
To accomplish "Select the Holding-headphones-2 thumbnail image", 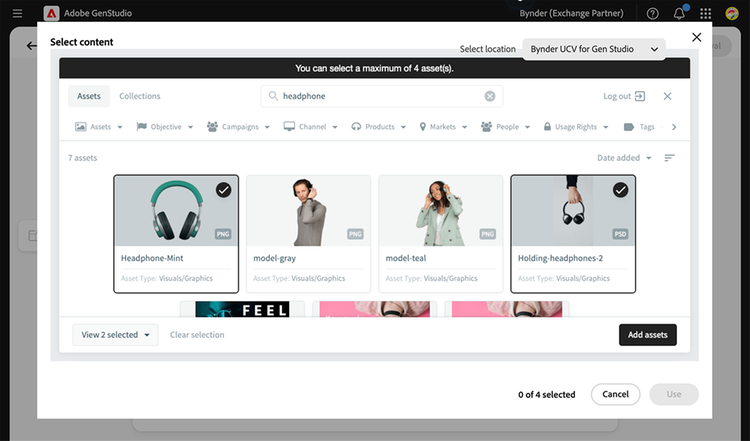I will (573, 211).
